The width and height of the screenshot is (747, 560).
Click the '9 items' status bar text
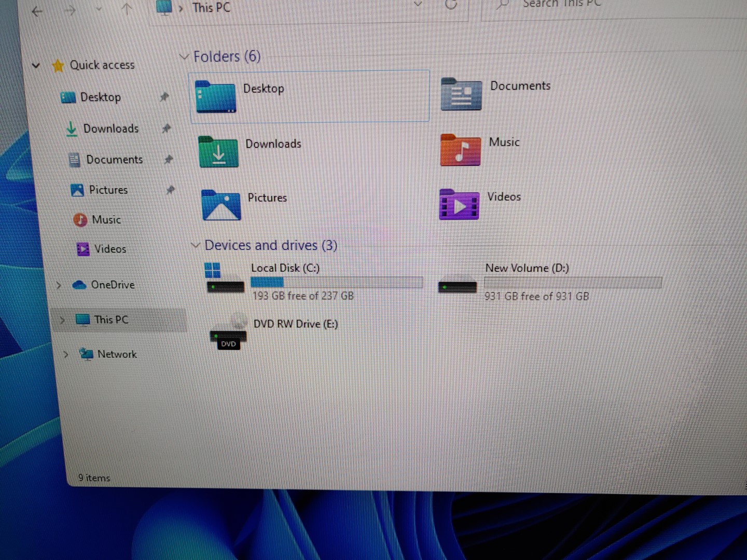tap(94, 478)
